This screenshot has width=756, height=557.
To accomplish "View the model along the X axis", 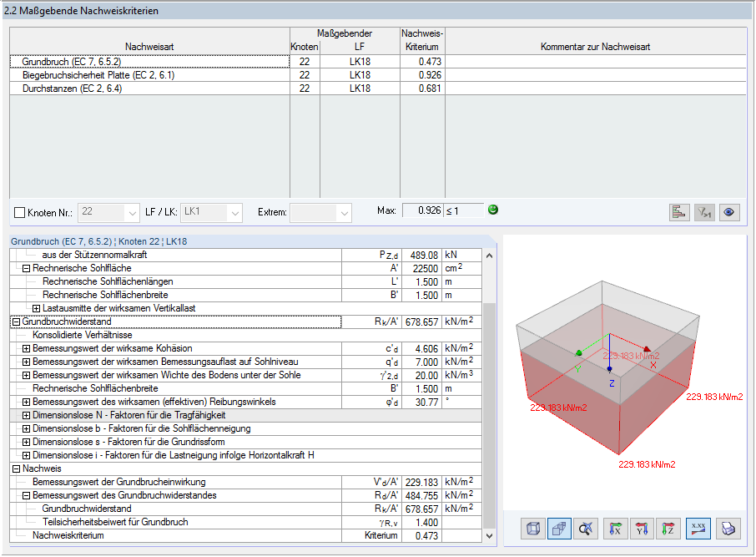I will [615, 529].
